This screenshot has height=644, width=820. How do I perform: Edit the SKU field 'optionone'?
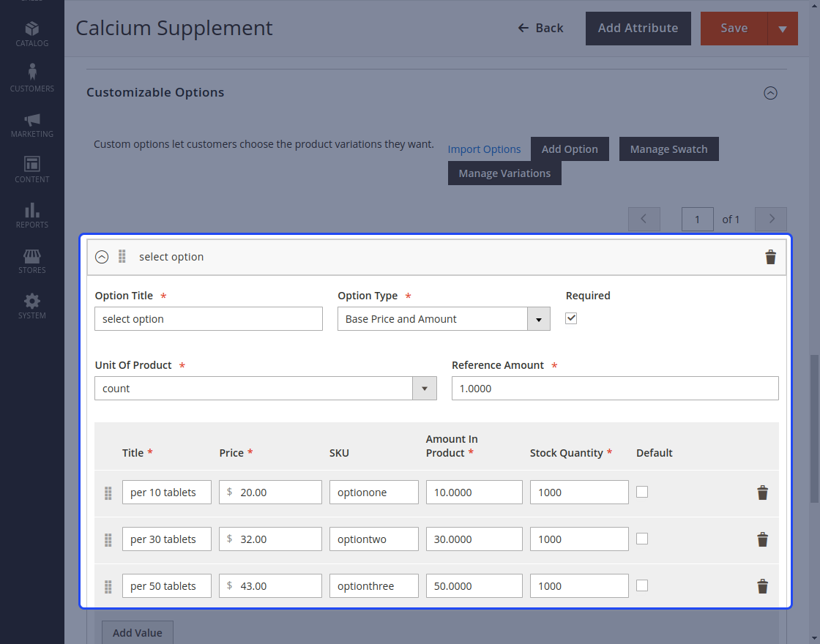click(373, 493)
